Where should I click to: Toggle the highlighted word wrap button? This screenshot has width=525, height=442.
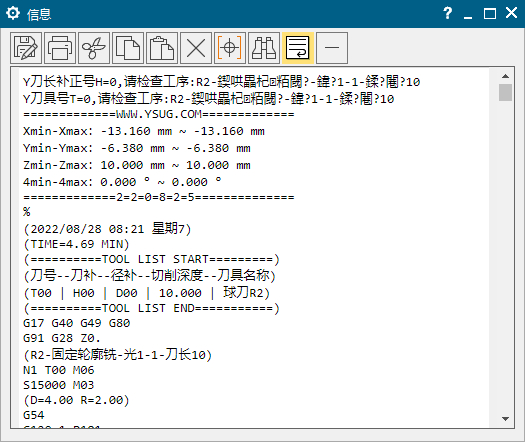pyautogui.click(x=298, y=48)
